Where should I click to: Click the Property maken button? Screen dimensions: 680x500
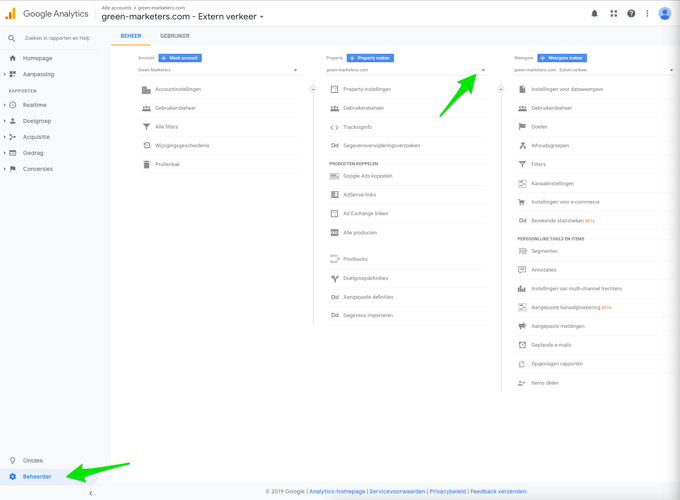pos(370,58)
